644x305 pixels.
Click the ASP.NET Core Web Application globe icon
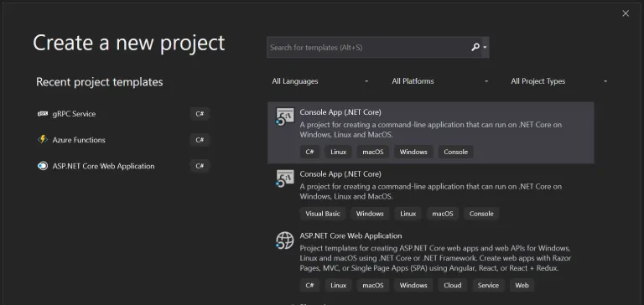pos(284,240)
